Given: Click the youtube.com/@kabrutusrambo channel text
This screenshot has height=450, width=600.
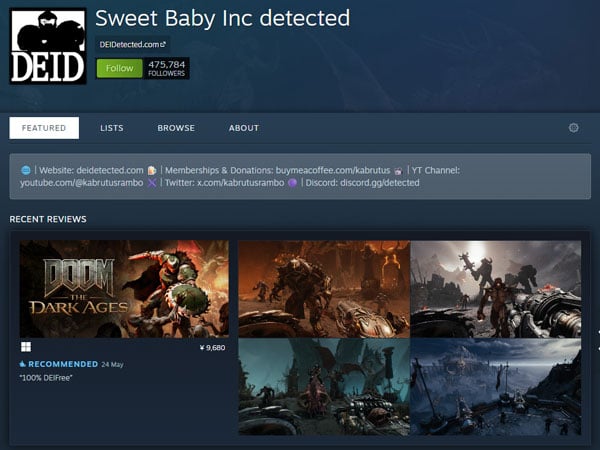Looking at the screenshot, I should pos(82,183).
